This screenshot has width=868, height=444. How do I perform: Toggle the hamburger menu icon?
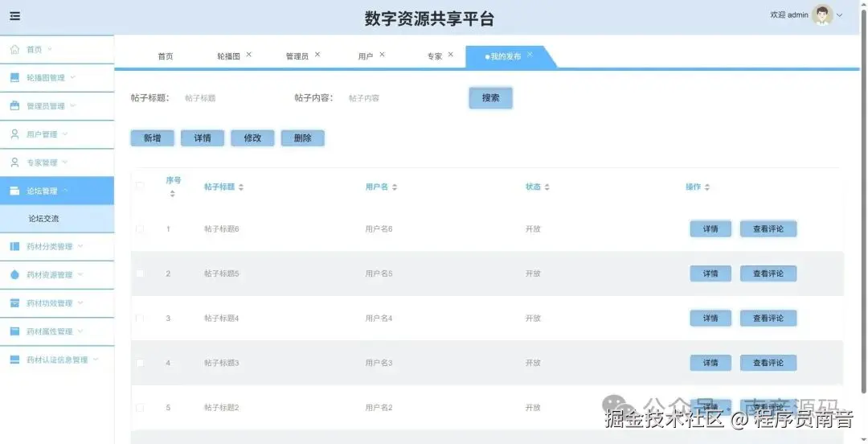(x=15, y=16)
